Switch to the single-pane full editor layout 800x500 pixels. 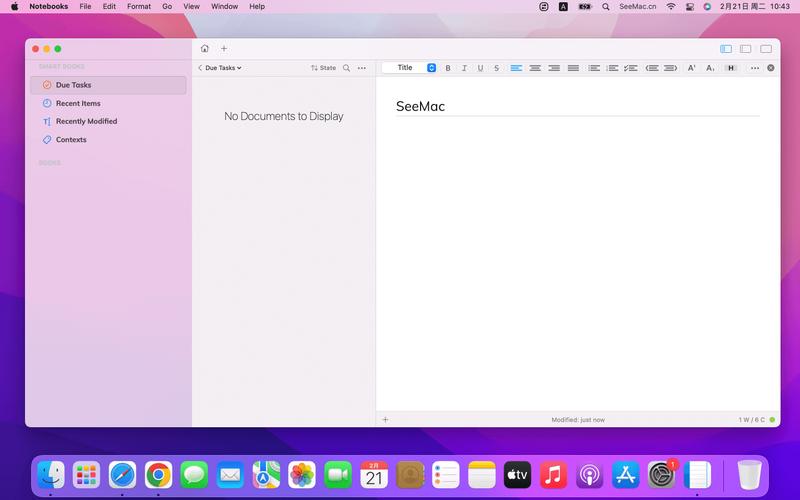(x=766, y=49)
